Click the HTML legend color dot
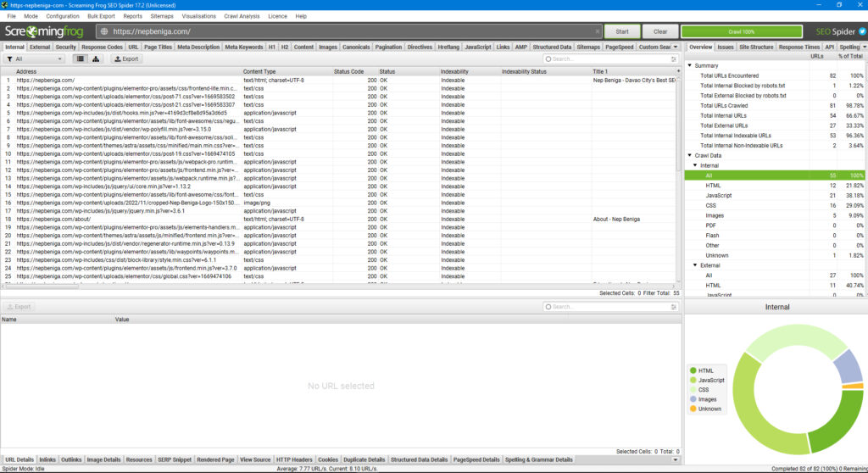This screenshot has height=473, width=868. (693, 370)
